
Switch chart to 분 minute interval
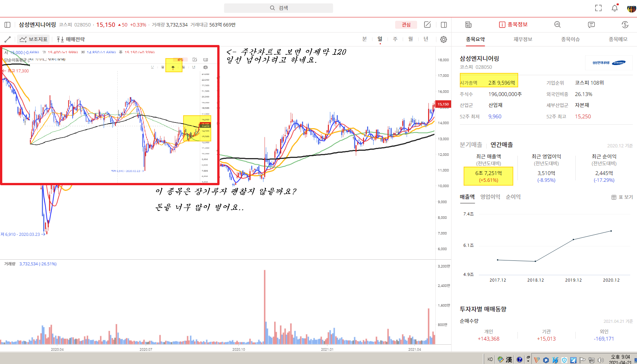(x=364, y=39)
